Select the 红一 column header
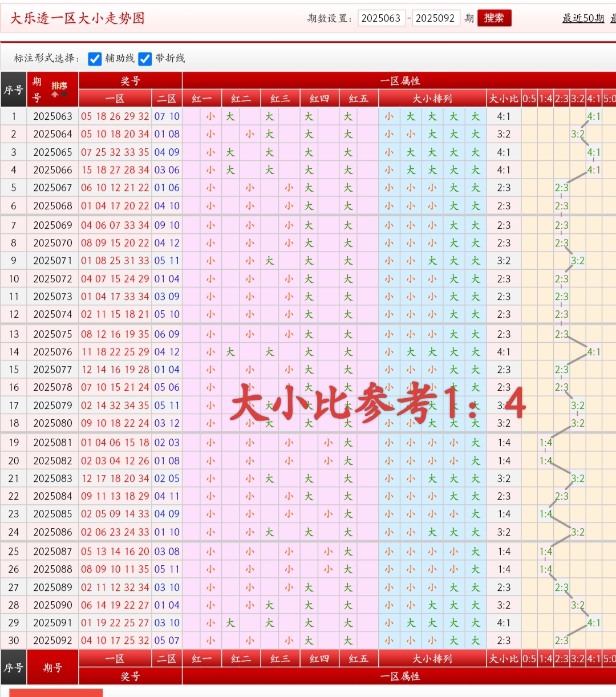The image size is (616, 697). point(201,98)
